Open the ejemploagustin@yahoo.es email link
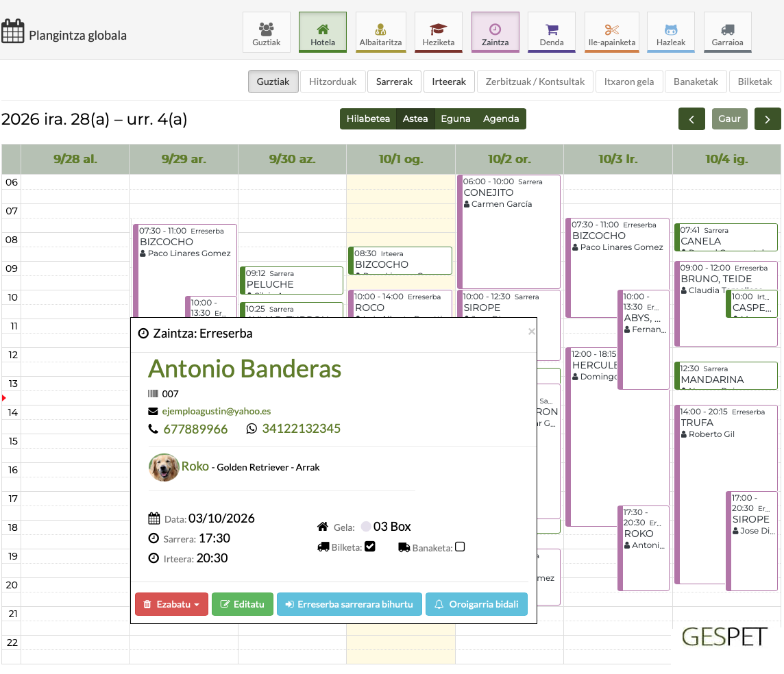The width and height of the screenshot is (784, 674). (x=216, y=411)
